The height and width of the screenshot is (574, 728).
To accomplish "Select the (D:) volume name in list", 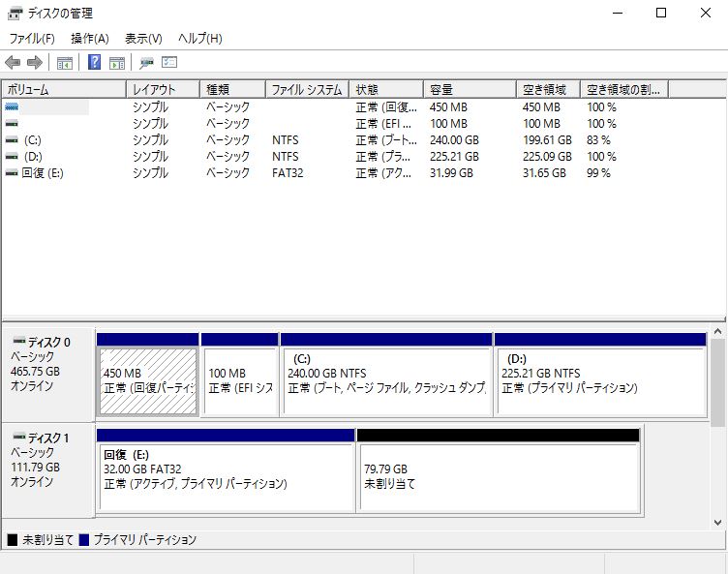I will 33,157.
